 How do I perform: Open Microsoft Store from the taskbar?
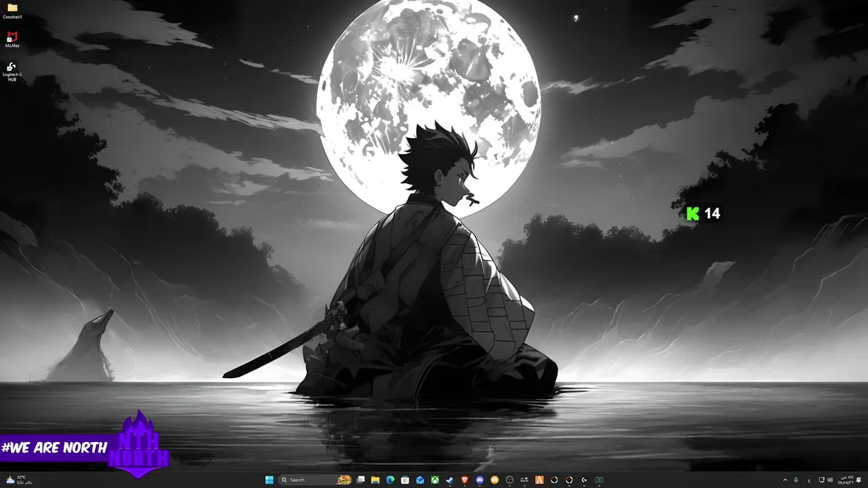coord(405,480)
